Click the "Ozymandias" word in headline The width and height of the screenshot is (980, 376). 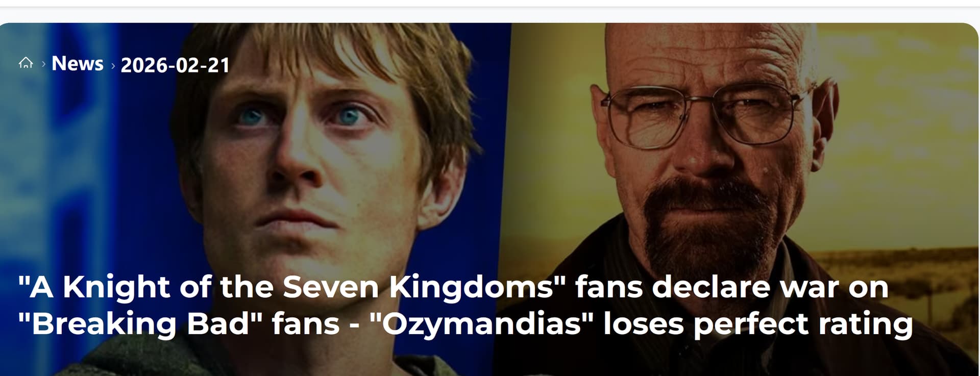click(481, 323)
